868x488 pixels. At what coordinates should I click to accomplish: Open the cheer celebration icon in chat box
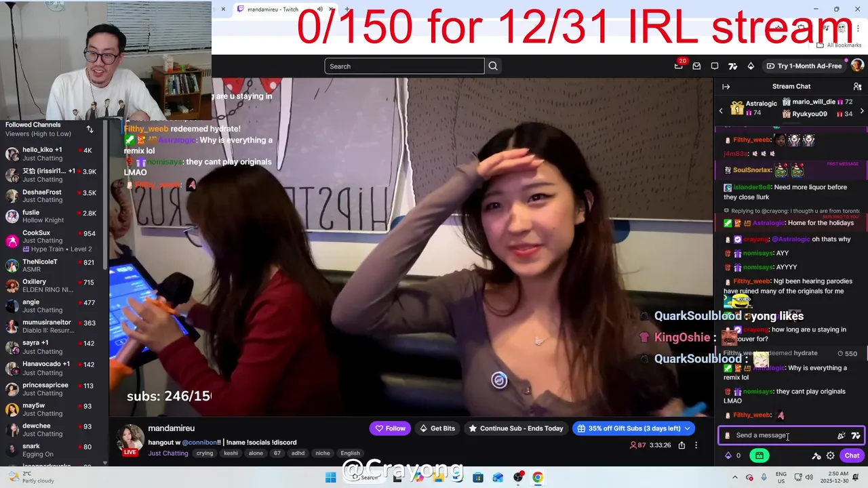[x=842, y=436]
